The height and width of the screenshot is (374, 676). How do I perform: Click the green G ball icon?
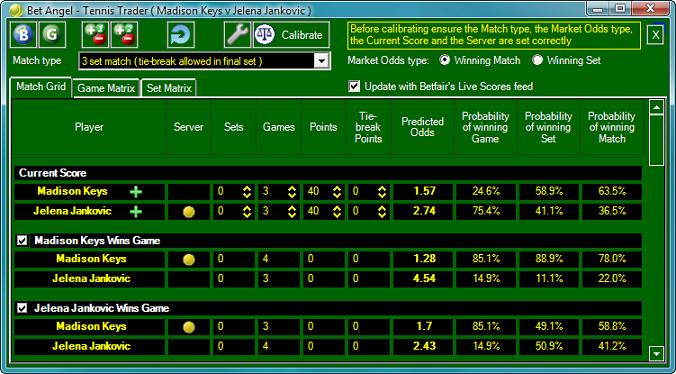(52, 34)
